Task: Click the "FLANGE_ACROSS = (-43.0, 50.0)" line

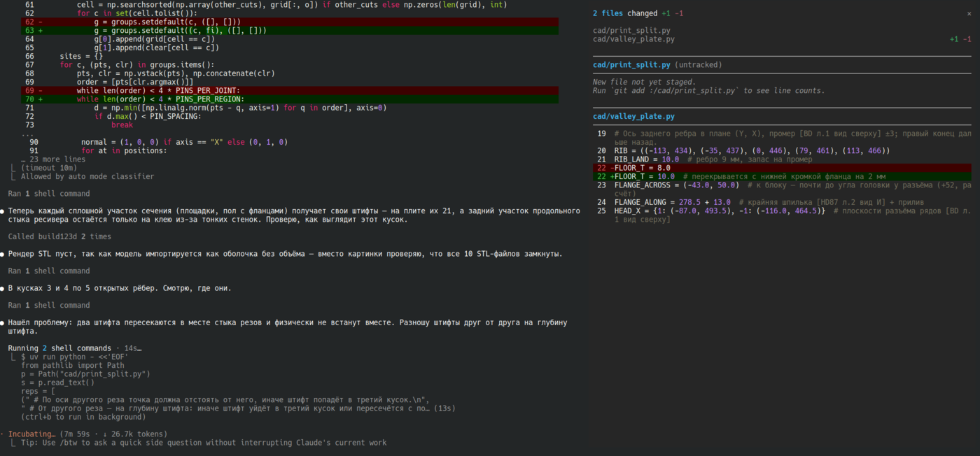Action: [x=782, y=189]
